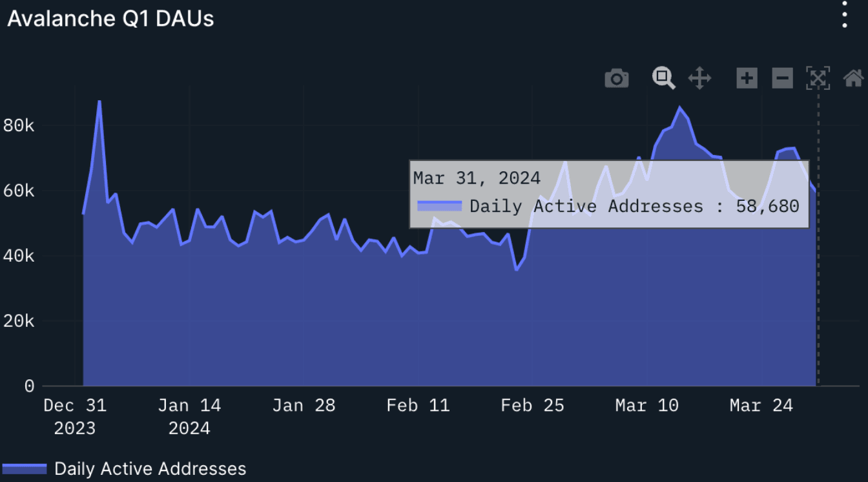Click the Mar 10 x-axis tick label

pos(646,406)
